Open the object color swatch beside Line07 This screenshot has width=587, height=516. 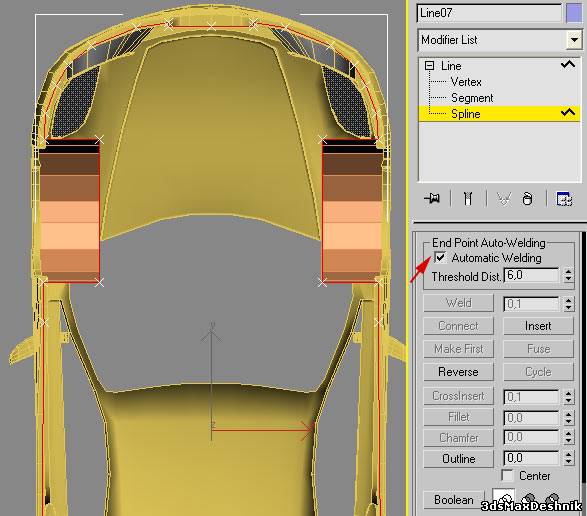click(x=574, y=13)
